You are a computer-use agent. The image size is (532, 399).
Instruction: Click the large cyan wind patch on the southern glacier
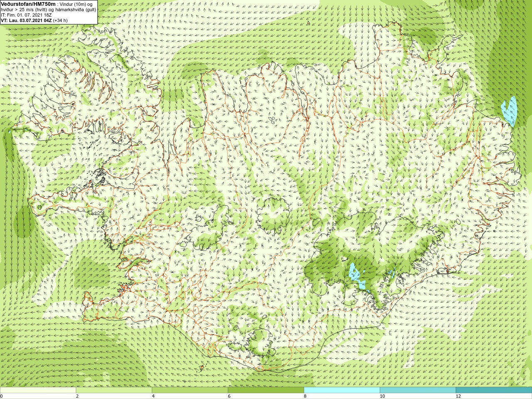pos(356,276)
